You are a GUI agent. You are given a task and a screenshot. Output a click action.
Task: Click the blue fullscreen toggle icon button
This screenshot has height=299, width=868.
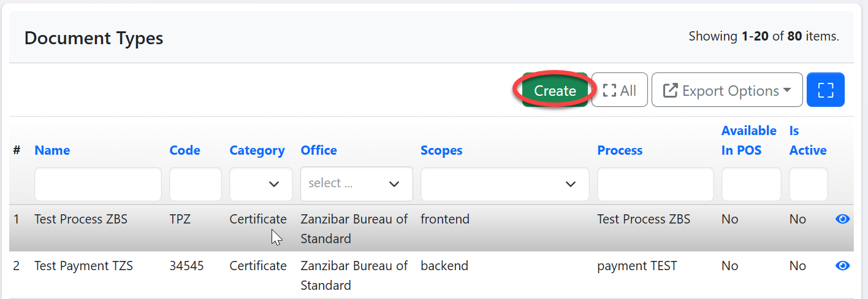825,90
